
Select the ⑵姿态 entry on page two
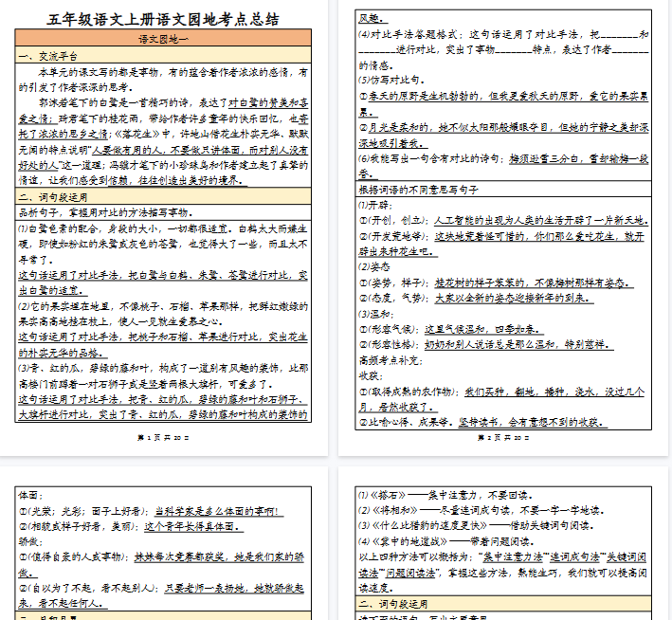tap(376, 266)
